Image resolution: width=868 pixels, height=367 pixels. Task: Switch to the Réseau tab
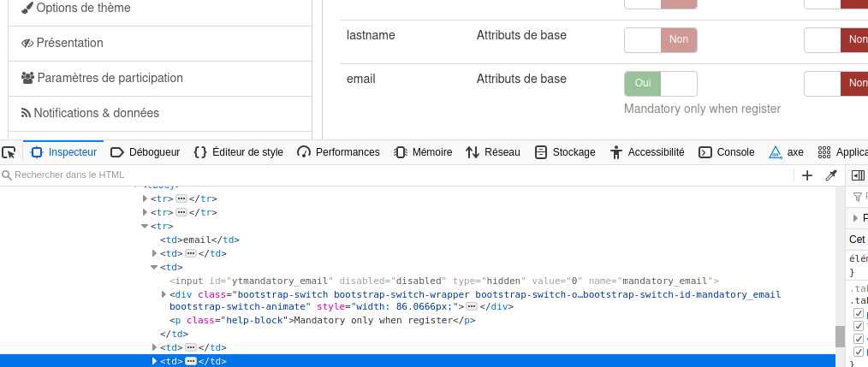coord(492,152)
